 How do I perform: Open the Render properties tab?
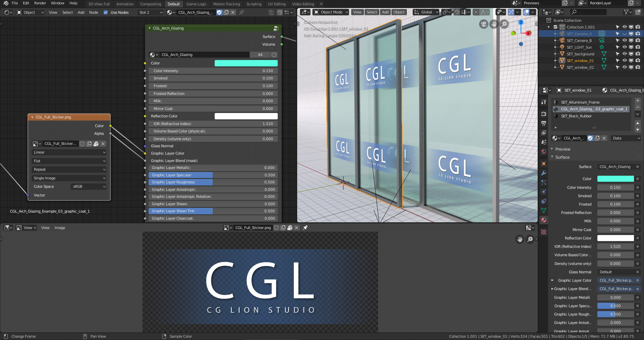544,114
